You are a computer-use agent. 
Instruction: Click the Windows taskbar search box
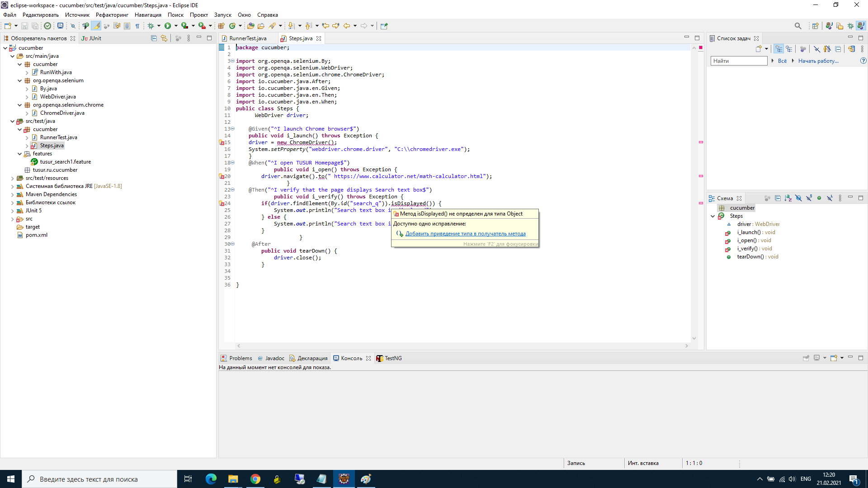[99, 479]
